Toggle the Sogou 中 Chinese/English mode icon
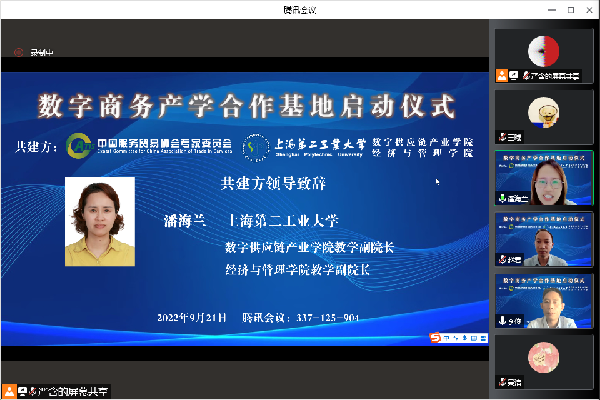The width and height of the screenshot is (600, 400). pos(446,338)
